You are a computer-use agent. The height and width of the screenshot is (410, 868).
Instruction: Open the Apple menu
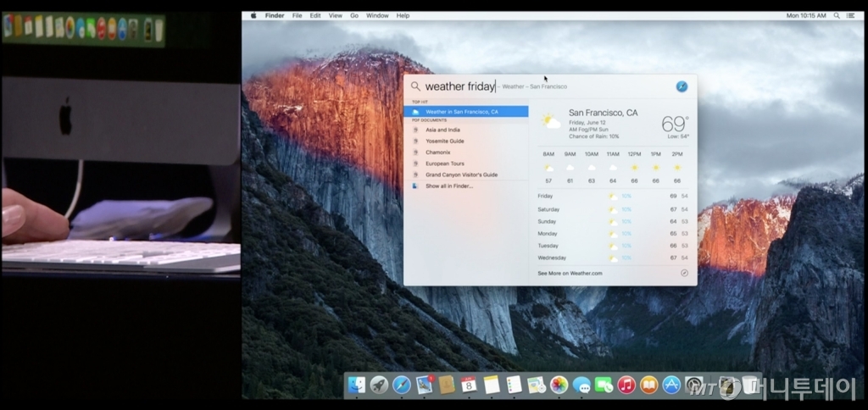point(253,15)
